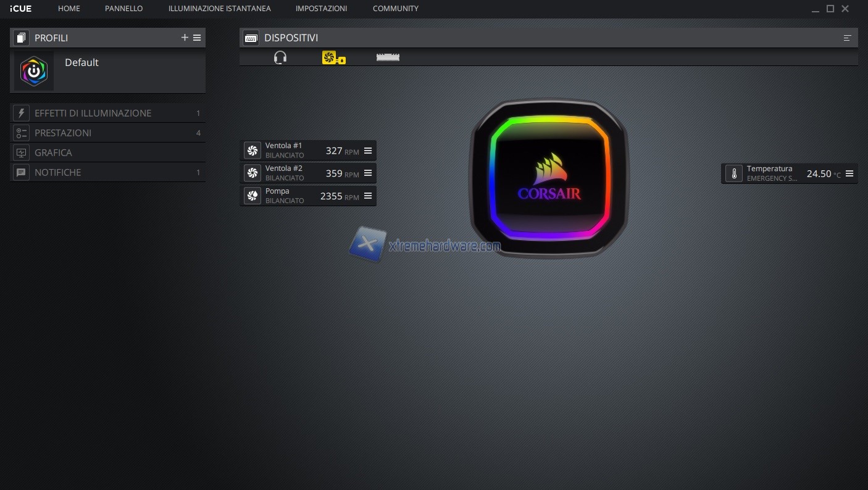Select the RAM memory device icon
The image size is (868, 490).
388,57
